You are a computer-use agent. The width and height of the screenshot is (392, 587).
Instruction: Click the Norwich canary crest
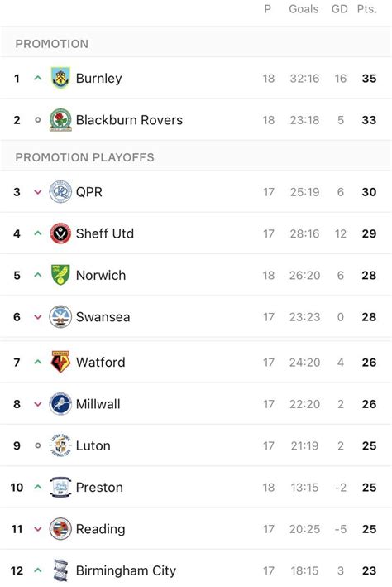point(60,275)
